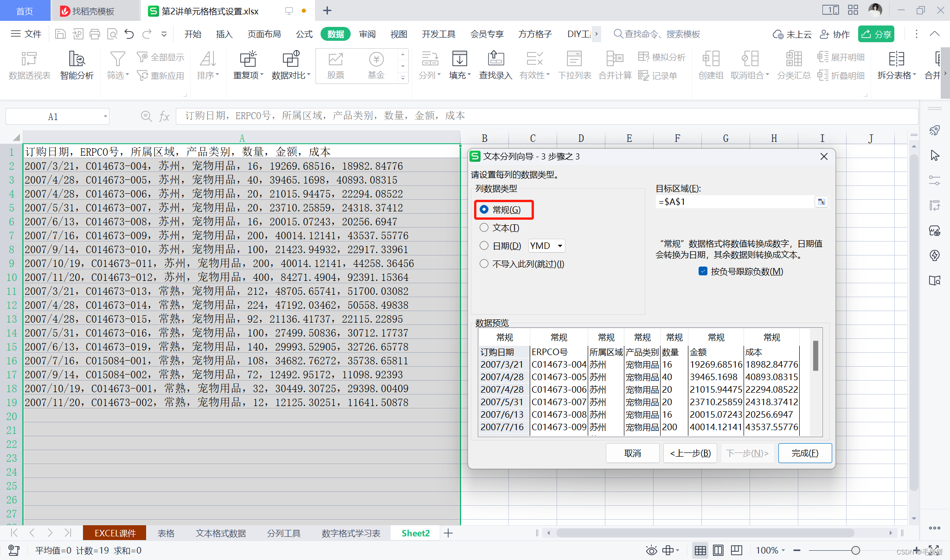Click the undo arrow in quick toolbar
This screenshot has width=950, height=560.
coord(129,34)
